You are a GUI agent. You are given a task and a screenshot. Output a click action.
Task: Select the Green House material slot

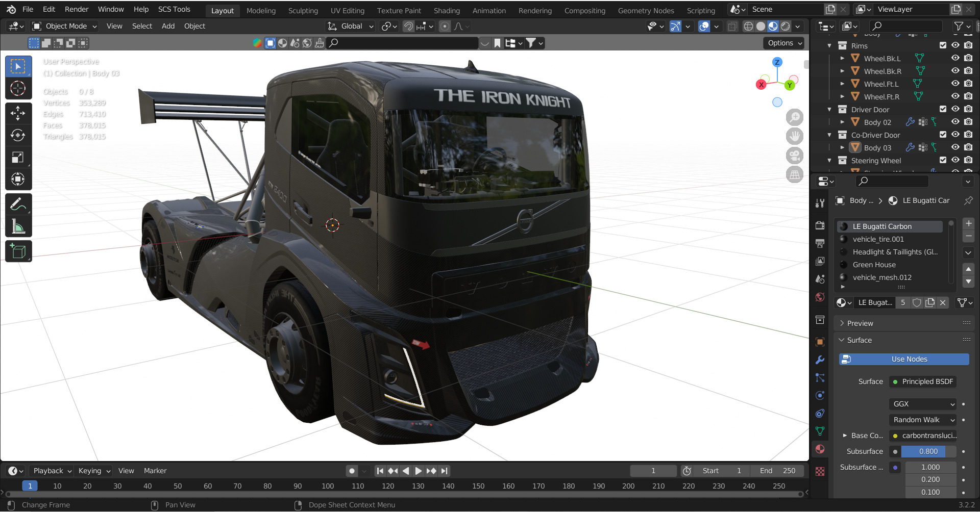[890, 265]
